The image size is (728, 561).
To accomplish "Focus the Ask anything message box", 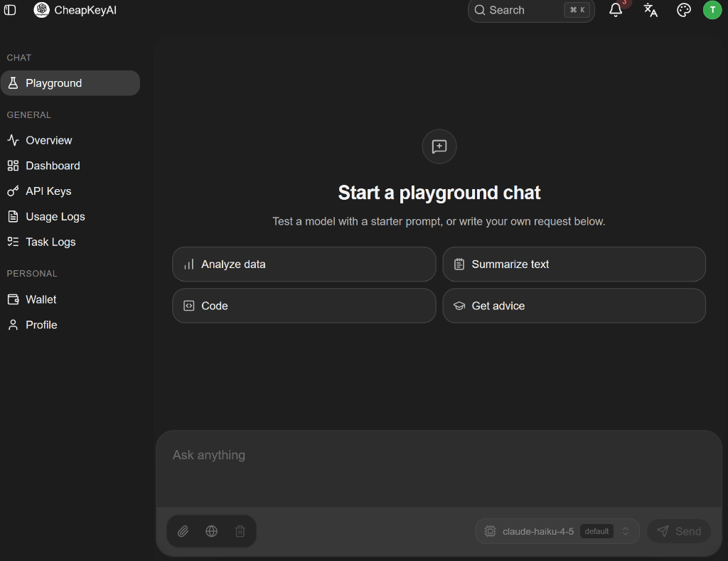I will [439, 469].
